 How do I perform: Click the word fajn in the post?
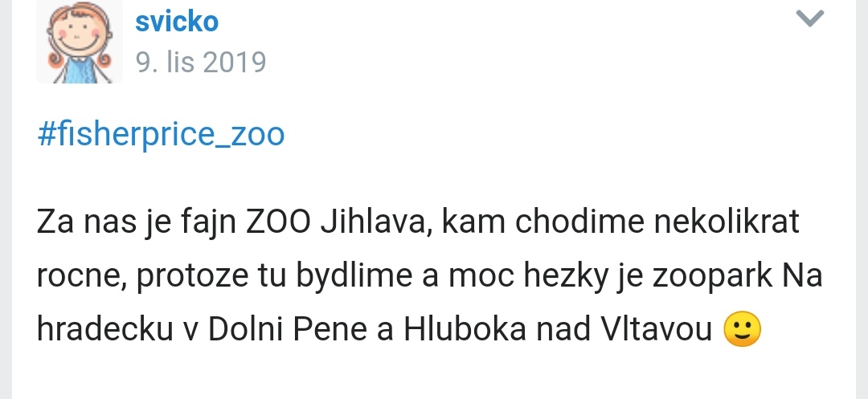point(208,223)
